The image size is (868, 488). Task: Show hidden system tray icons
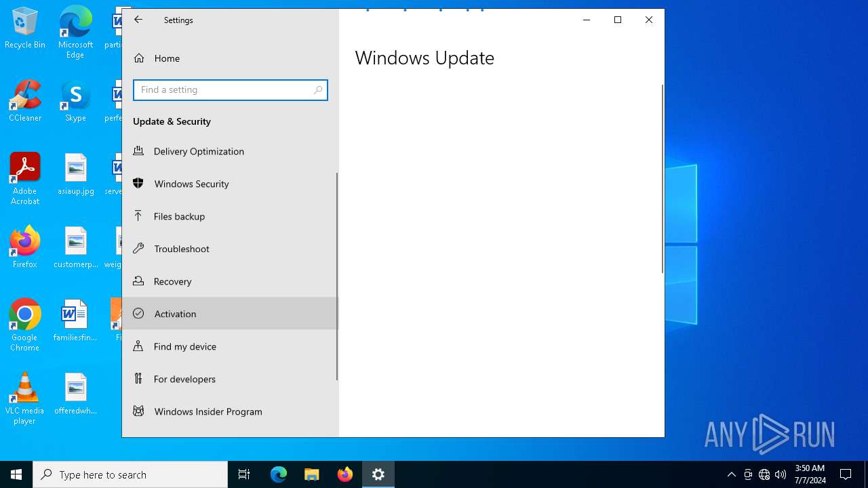(x=731, y=474)
